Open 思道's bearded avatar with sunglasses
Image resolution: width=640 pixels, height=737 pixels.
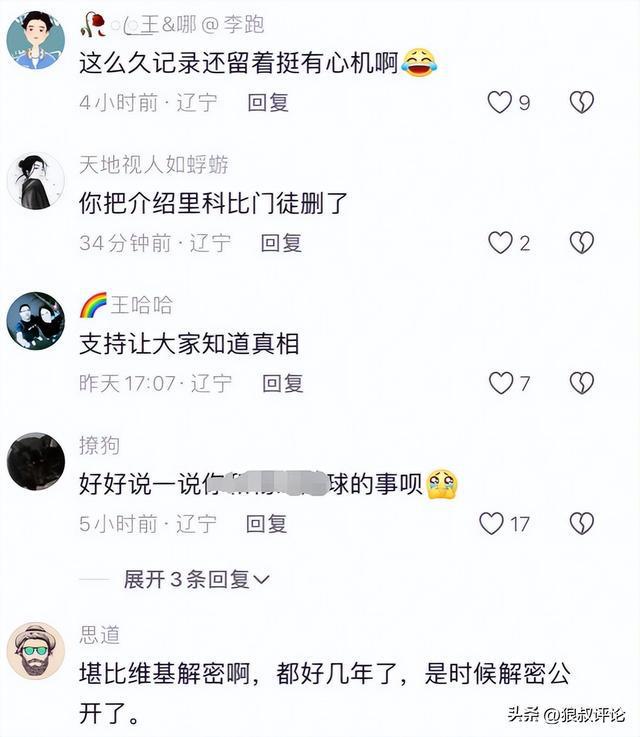click(x=36, y=651)
